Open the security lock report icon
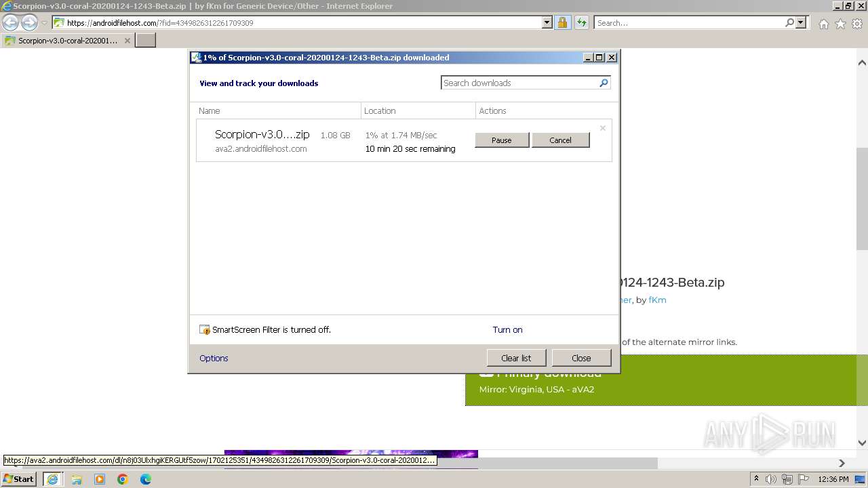The image size is (868, 488). click(x=562, y=22)
